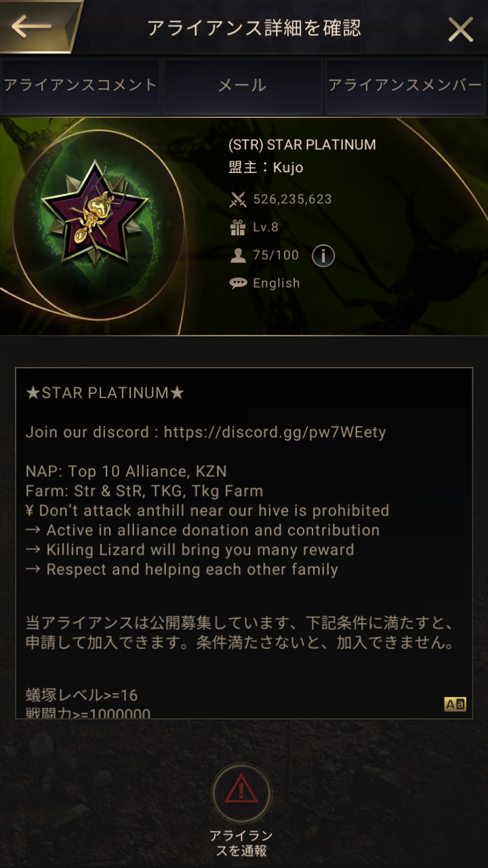Tap the member silhouette icon
488x868 pixels.
coord(238,256)
